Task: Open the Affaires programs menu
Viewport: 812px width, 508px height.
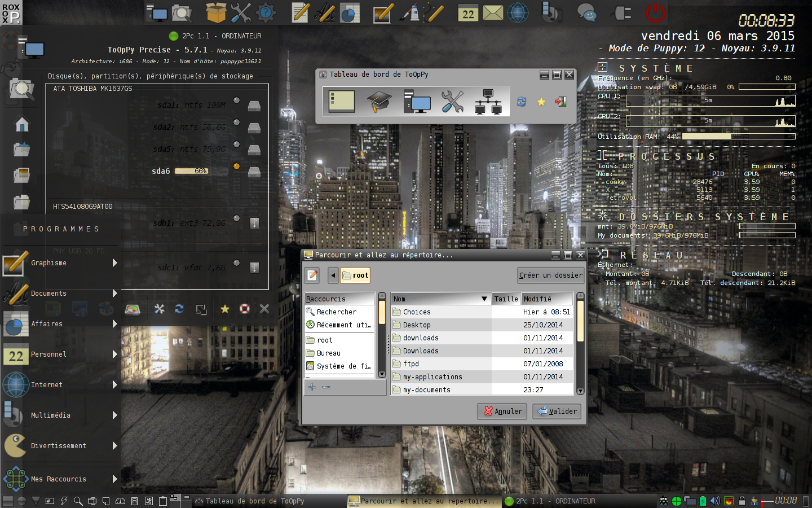Action: click(60, 324)
